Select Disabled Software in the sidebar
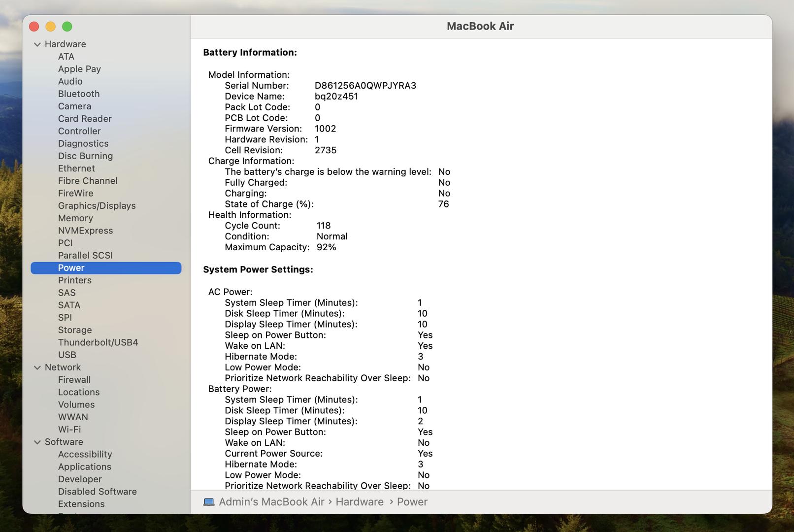This screenshot has width=794, height=532. click(97, 492)
